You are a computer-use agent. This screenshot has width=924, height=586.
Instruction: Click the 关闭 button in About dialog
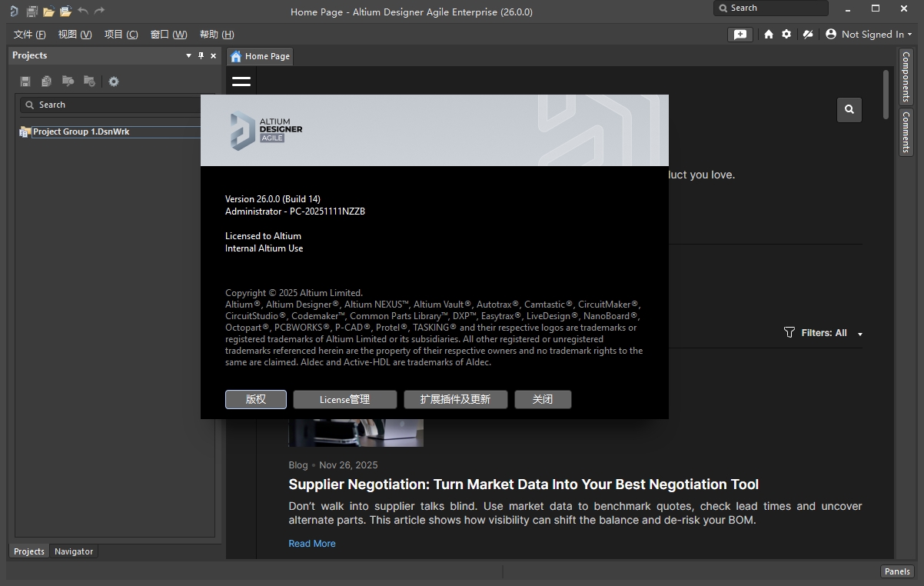point(542,399)
